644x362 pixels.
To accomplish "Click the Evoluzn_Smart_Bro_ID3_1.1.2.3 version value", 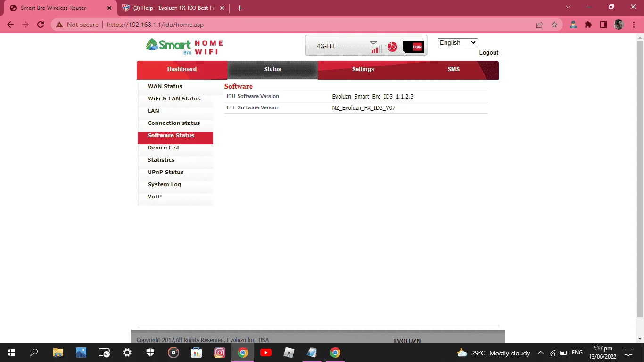I will click(x=372, y=97).
